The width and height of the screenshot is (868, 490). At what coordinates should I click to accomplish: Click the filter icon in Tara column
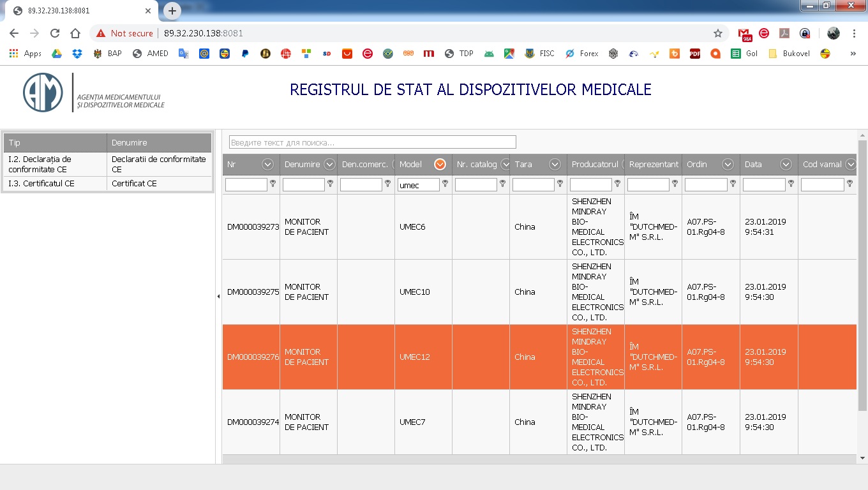pos(560,184)
